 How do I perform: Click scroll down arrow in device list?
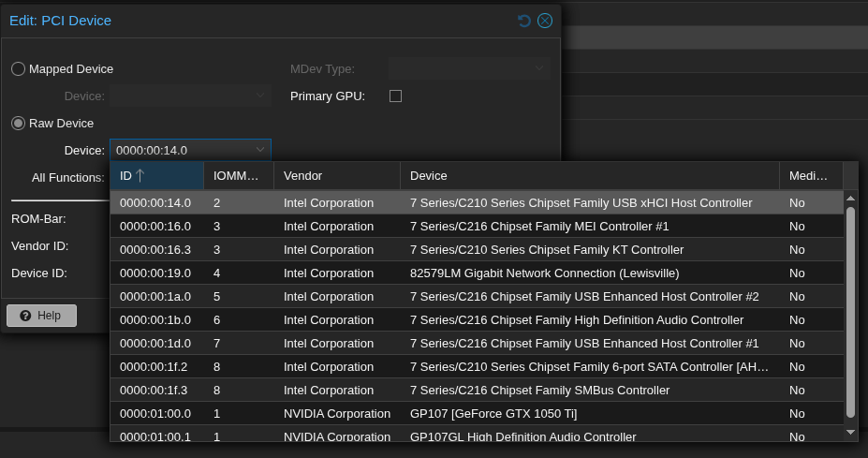[x=850, y=432]
